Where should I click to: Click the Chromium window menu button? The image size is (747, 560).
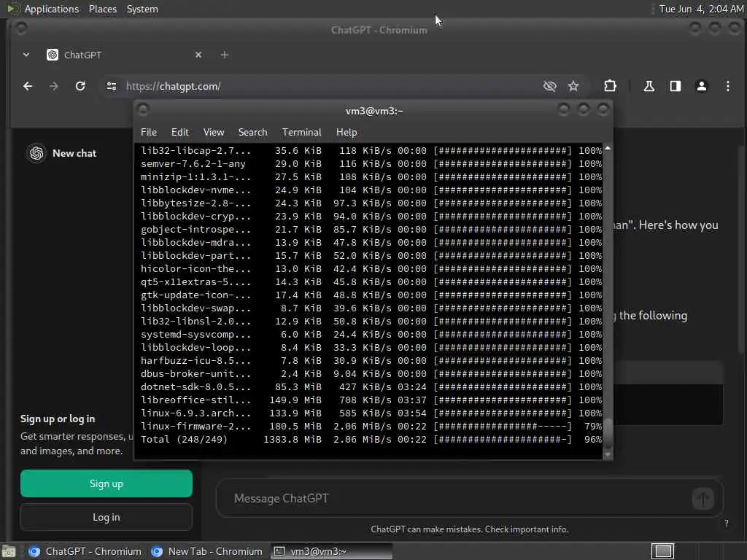click(x=20, y=28)
